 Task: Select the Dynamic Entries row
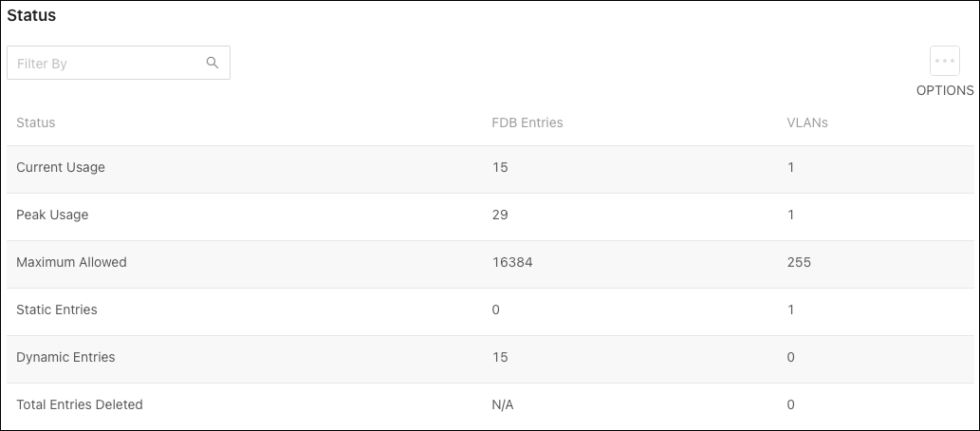pos(490,358)
